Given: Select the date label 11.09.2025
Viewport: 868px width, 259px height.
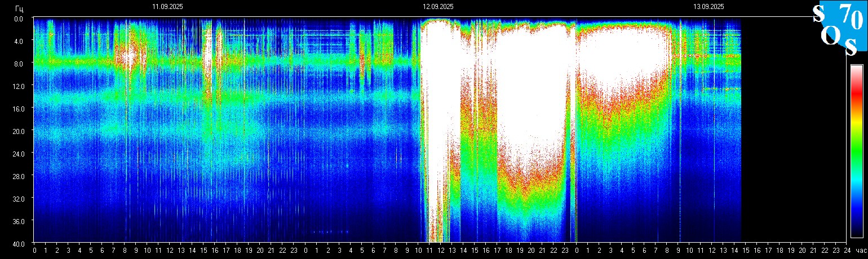Looking at the screenshot, I should click(x=167, y=7).
